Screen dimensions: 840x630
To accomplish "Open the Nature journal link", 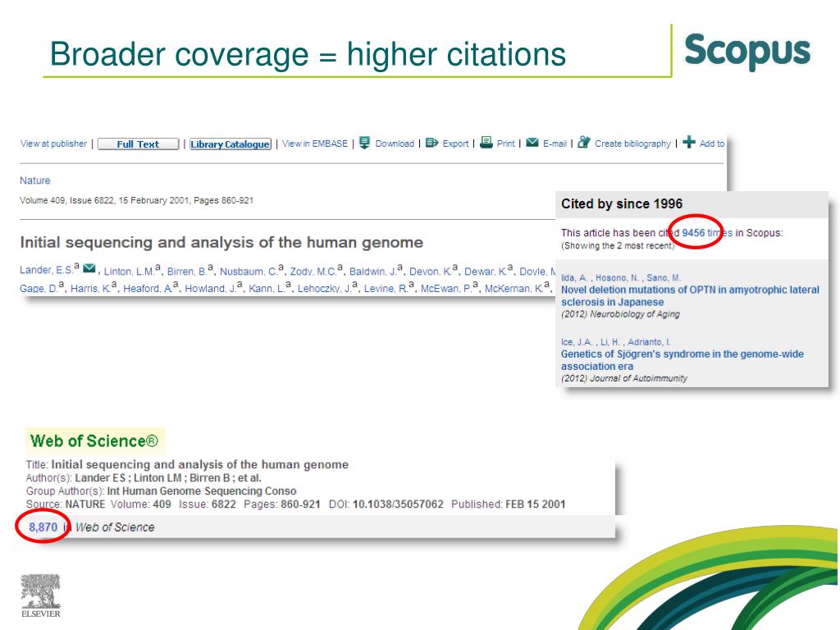I will pos(34,180).
